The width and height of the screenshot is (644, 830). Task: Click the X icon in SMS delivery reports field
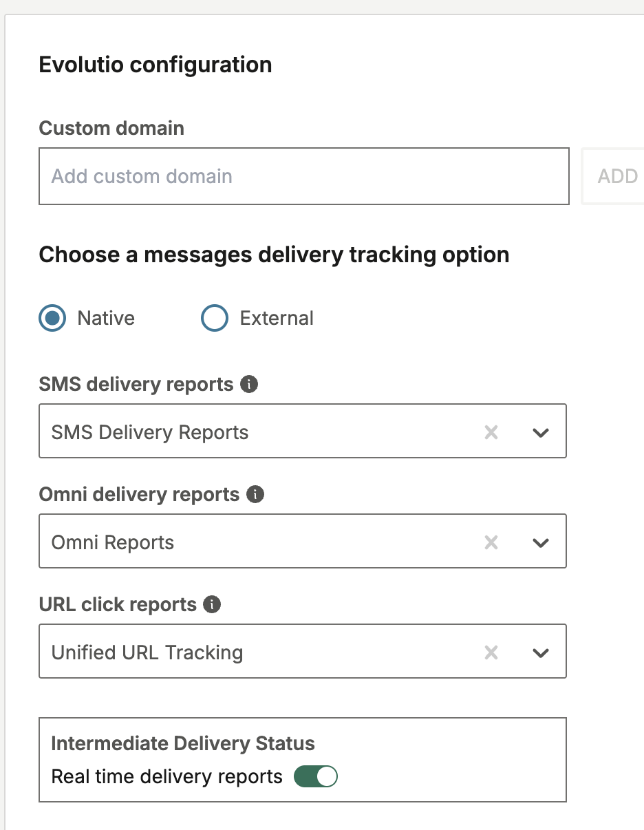pyautogui.click(x=491, y=431)
